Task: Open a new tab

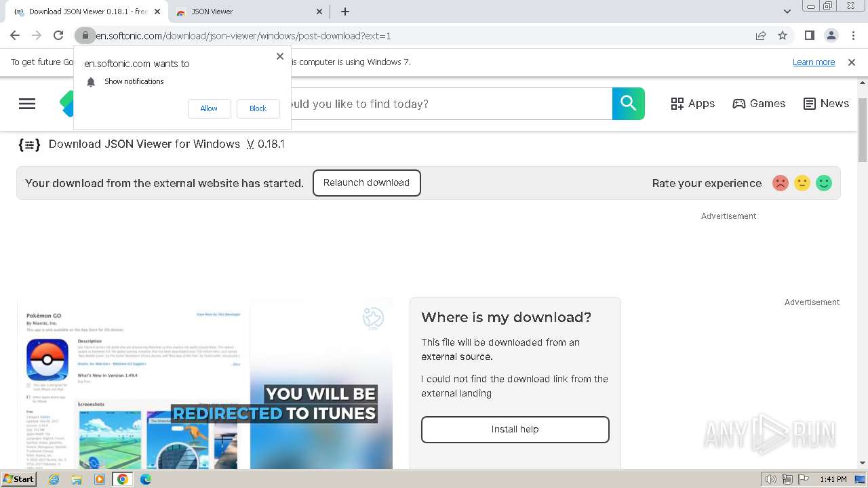Action: tap(345, 12)
